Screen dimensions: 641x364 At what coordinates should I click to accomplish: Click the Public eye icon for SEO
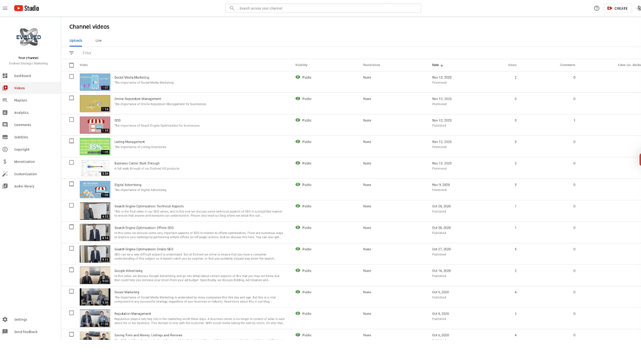(298, 120)
